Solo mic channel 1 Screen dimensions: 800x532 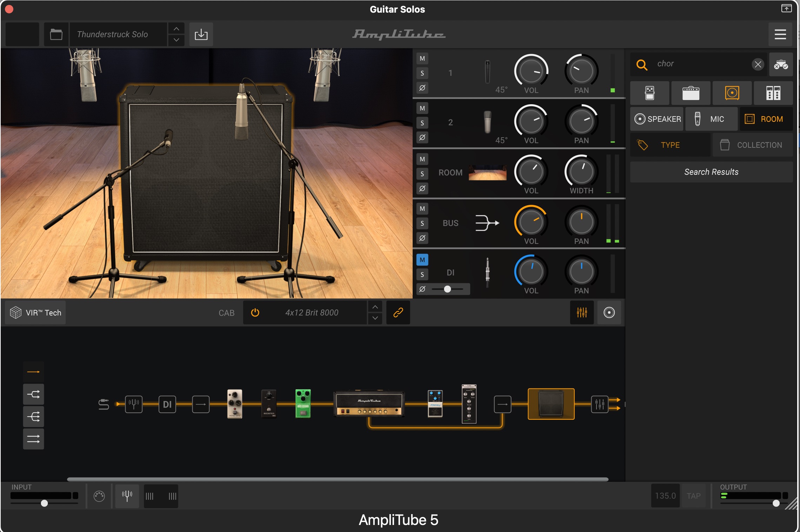(422, 73)
